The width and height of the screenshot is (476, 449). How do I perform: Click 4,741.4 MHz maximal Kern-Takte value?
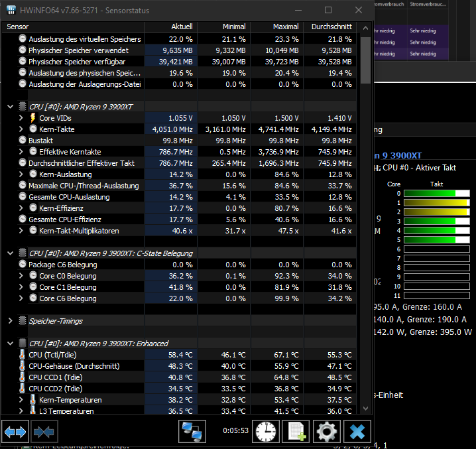278,129
